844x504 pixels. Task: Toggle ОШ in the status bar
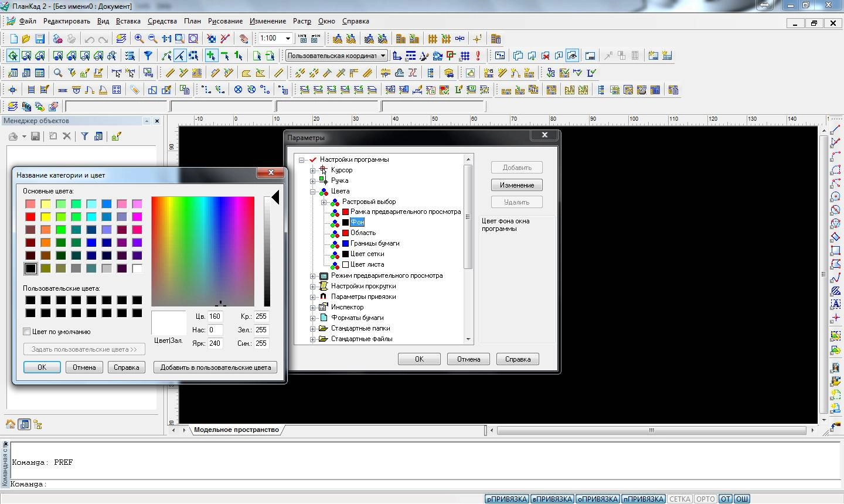tap(742, 499)
